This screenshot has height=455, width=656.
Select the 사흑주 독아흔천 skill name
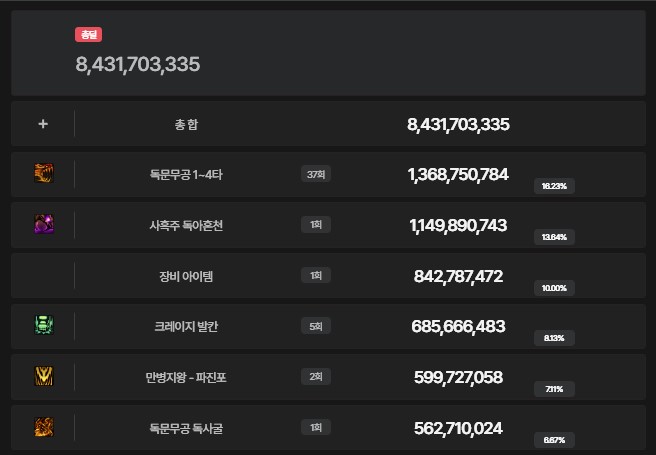[187, 225]
